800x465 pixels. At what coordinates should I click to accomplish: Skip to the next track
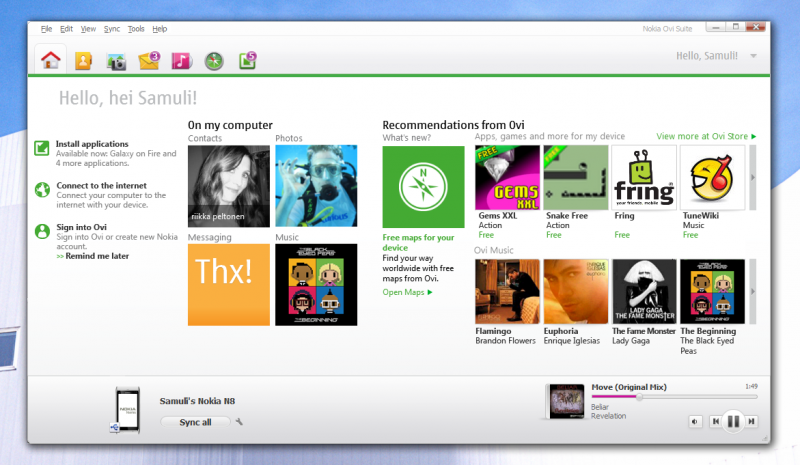751,422
